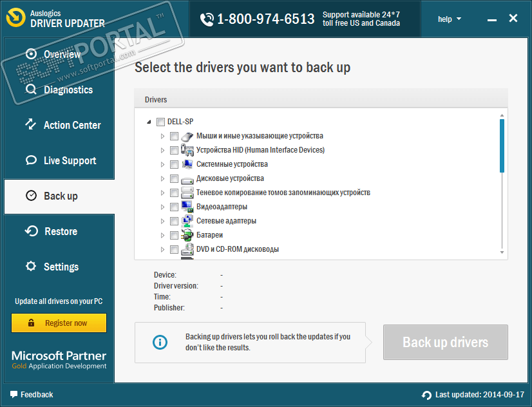Click the Drivers column header
Image resolution: width=532 pixels, height=407 pixels.
point(321,99)
